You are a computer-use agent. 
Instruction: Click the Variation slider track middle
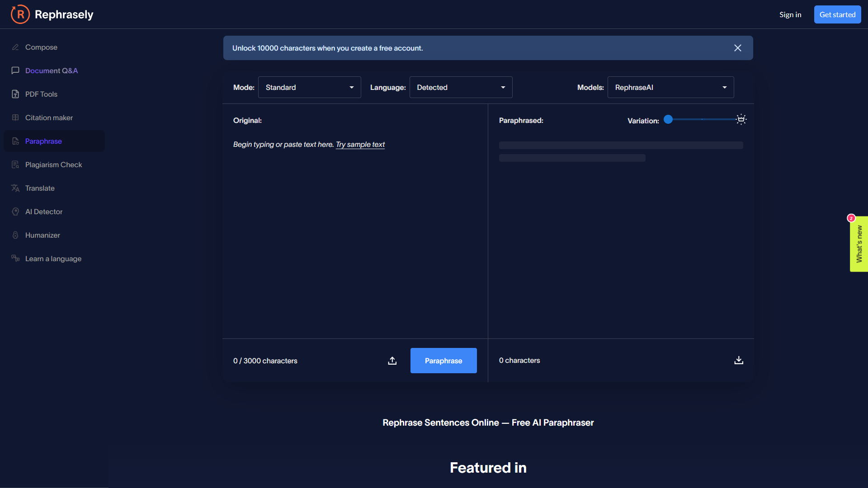click(x=702, y=119)
